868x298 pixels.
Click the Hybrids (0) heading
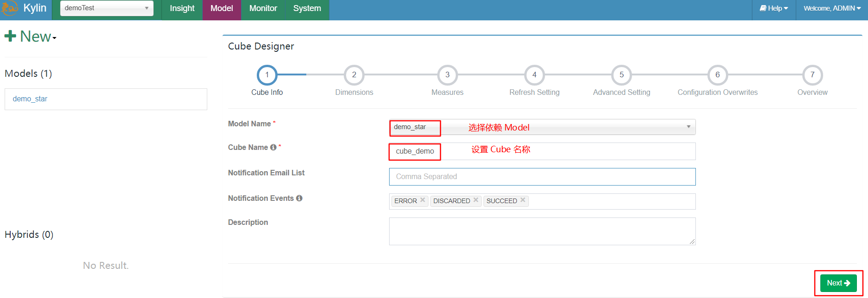click(x=29, y=235)
